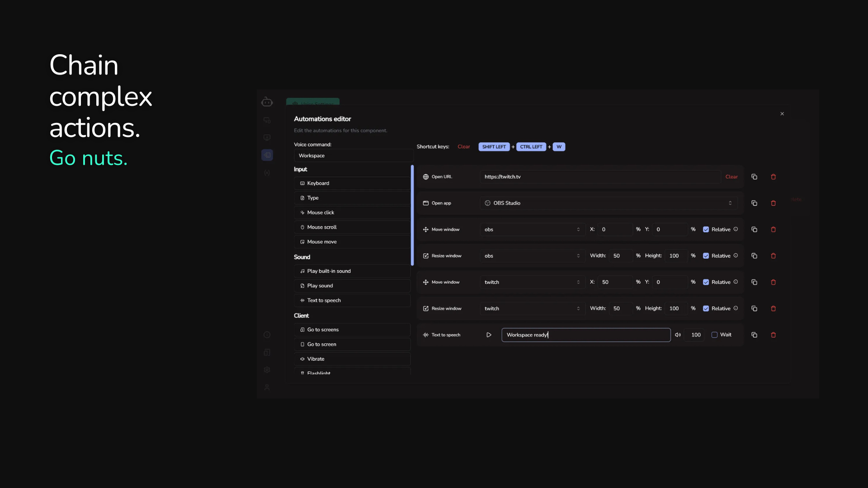The image size is (868, 488).
Task: Select the display panel icon in the sidebar
Action: pyautogui.click(x=267, y=137)
